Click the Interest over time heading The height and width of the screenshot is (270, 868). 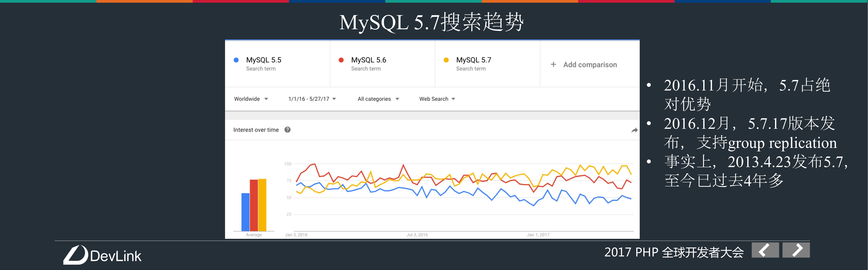click(x=256, y=130)
